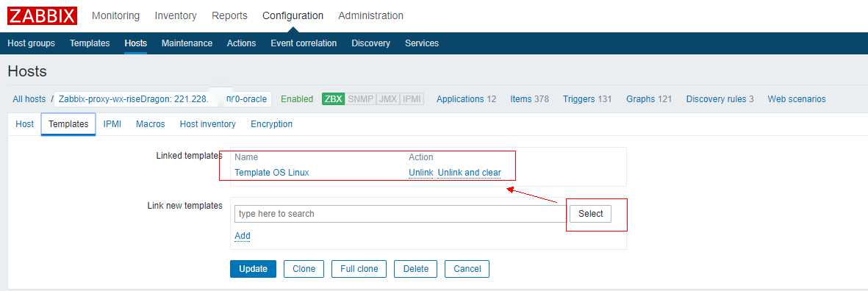Click Unlink and clear for Template OS Linux
The height and width of the screenshot is (291, 868).
[x=470, y=173]
